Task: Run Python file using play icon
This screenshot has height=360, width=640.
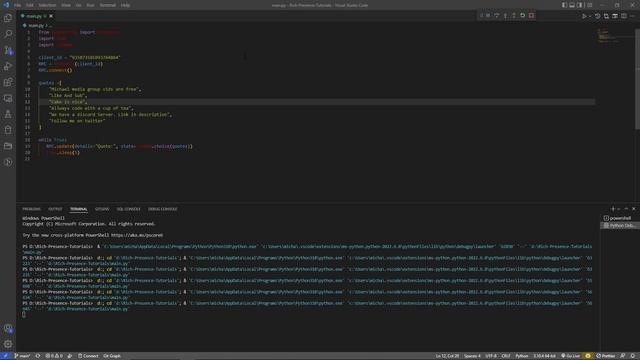Action: [584, 16]
